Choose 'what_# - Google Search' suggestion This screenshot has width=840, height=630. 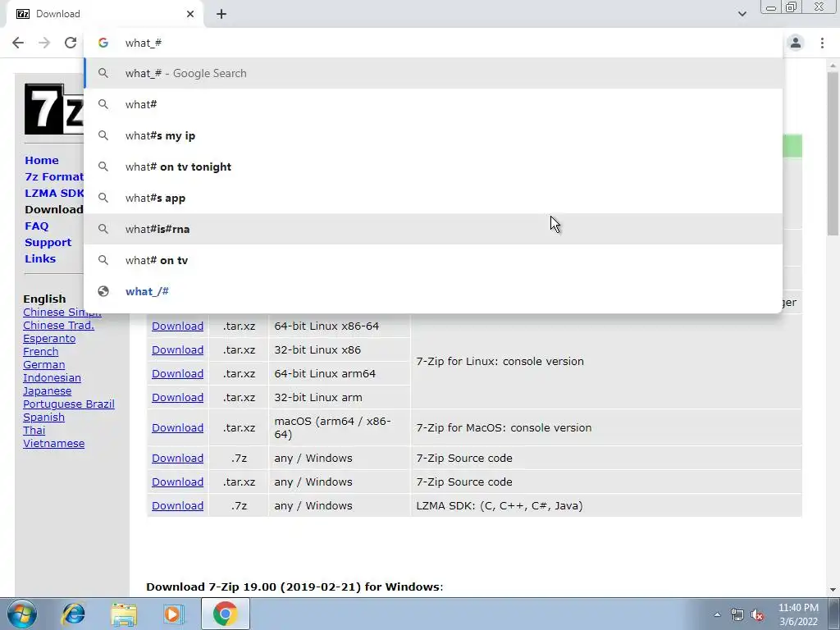tap(433, 73)
